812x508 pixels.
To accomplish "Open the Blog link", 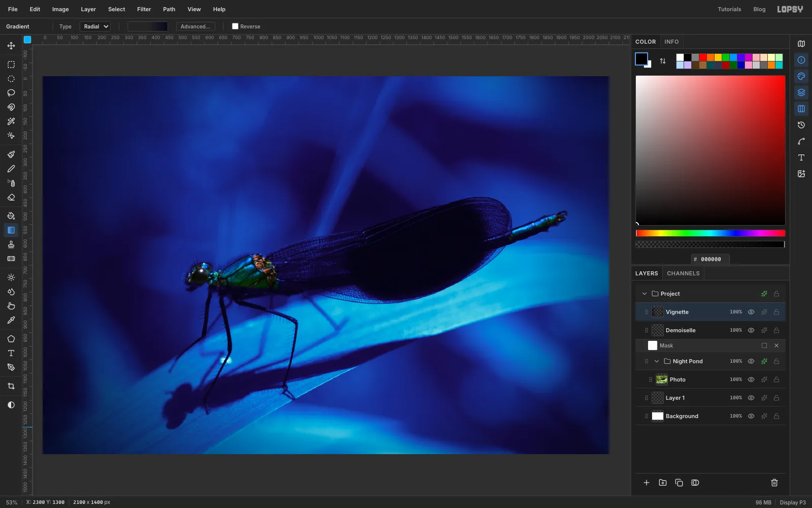I will tap(759, 9).
